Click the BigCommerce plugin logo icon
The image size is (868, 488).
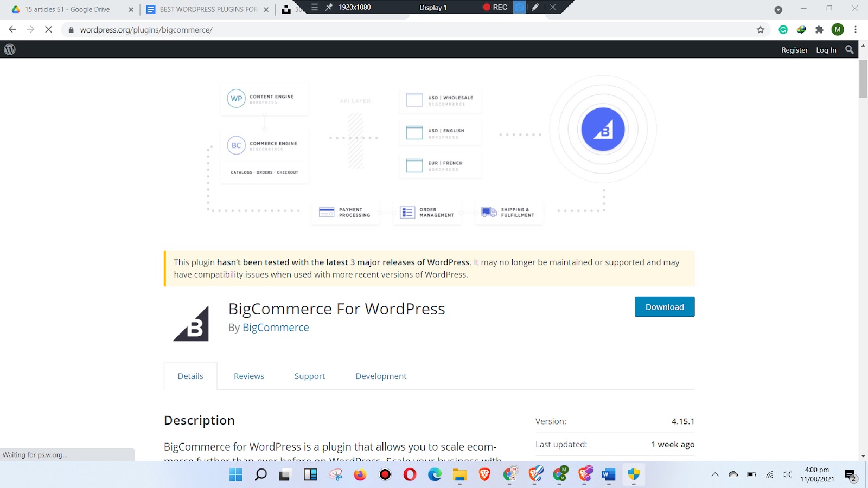click(191, 323)
